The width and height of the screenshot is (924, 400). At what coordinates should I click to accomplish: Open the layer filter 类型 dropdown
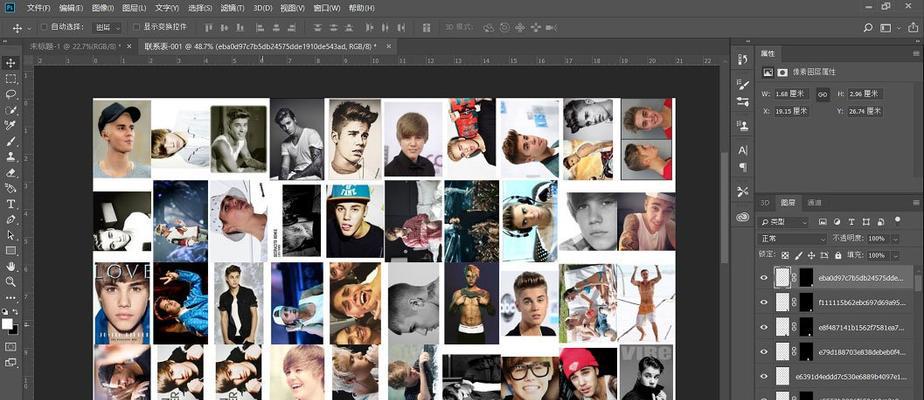pyautogui.click(x=784, y=222)
